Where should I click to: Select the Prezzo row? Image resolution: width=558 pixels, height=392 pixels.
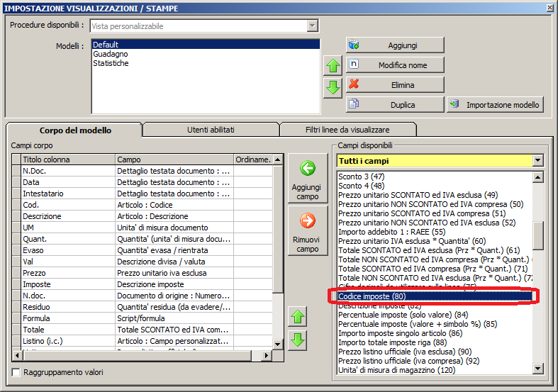pos(143,273)
